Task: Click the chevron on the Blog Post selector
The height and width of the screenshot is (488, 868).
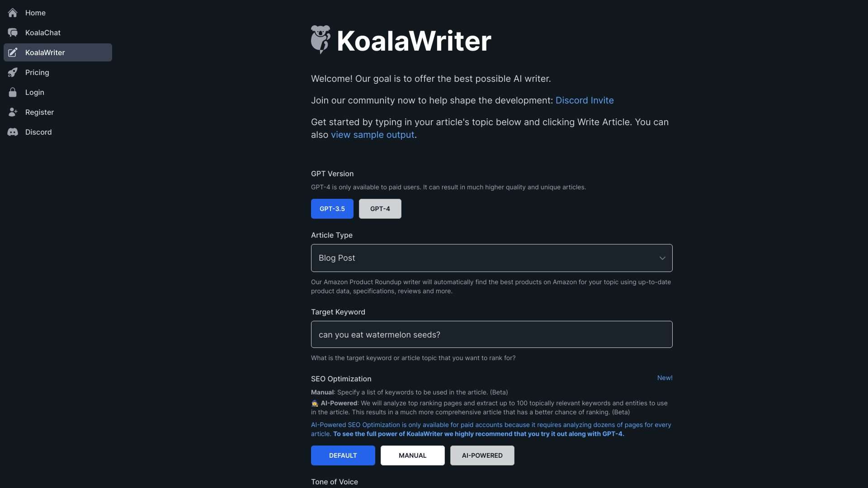Action: 662,258
